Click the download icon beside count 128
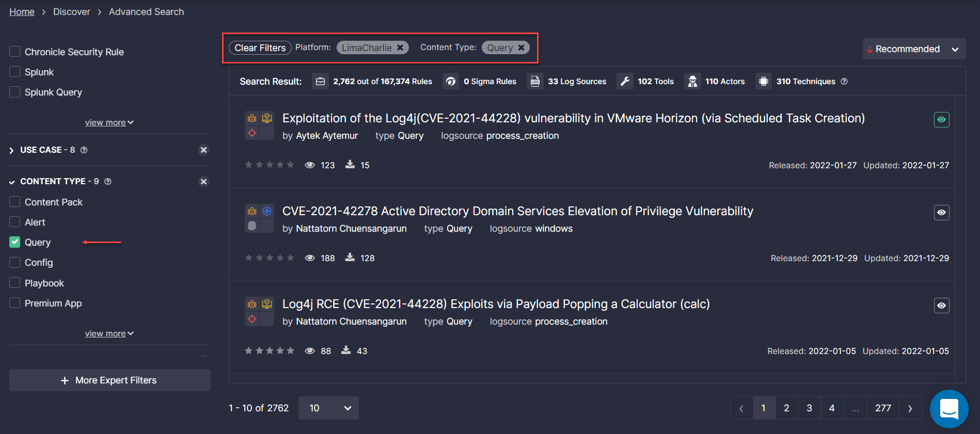 pos(350,258)
